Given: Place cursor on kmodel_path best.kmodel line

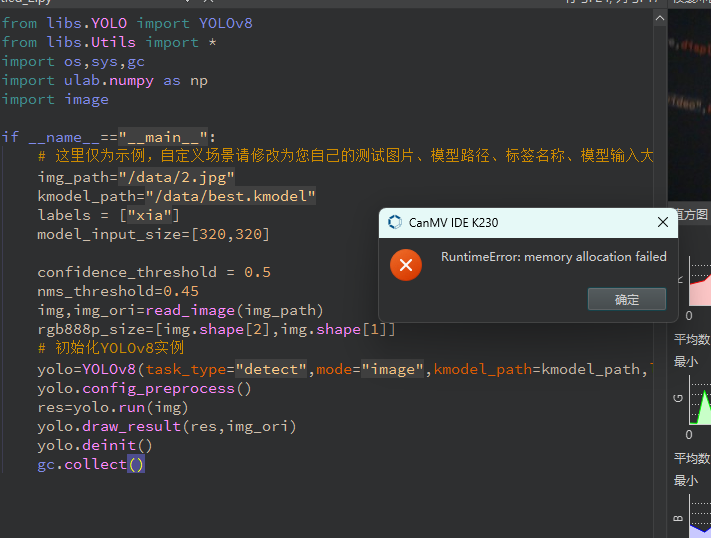Looking at the screenshot, I should click(176, 196).
